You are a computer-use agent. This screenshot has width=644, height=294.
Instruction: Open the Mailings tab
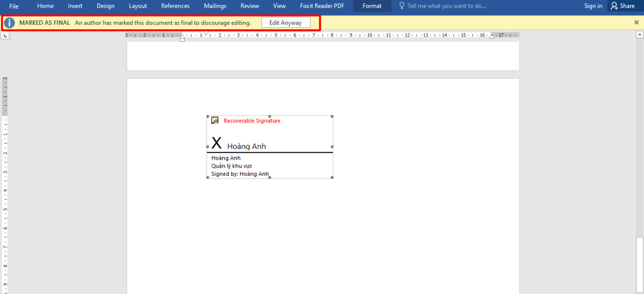pyautogui.click(x=215, y=6)
